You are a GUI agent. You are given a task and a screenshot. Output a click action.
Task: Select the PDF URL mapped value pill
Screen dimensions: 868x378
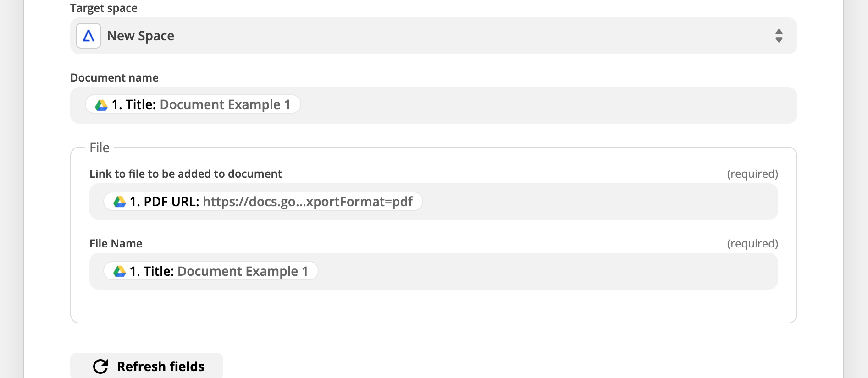pos(263,202)
